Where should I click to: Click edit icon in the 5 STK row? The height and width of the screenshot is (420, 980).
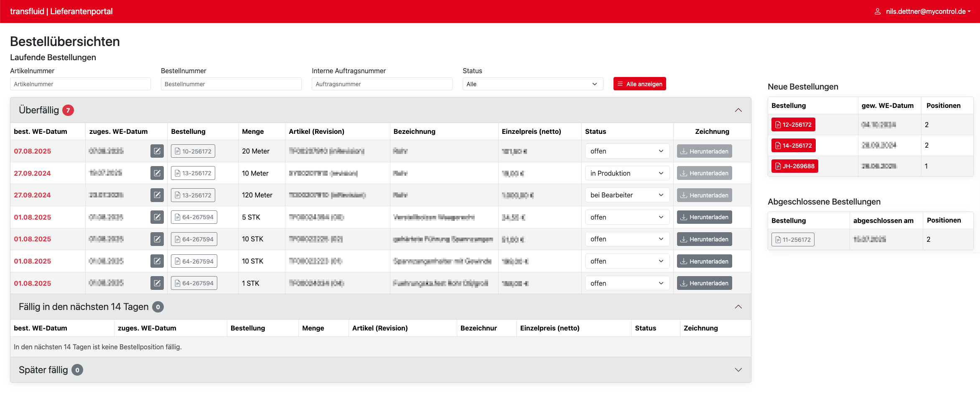157,217
